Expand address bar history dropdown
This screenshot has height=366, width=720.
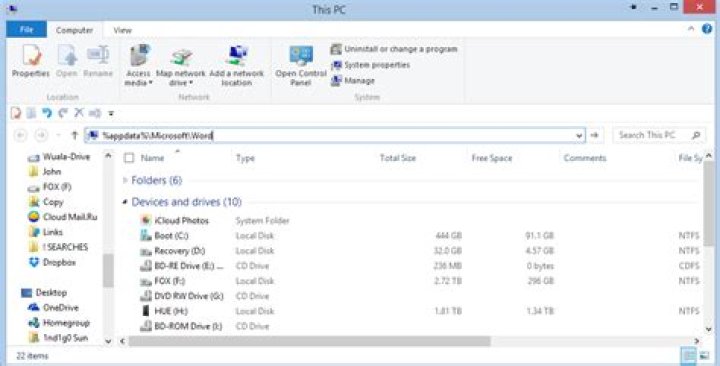[x=579, y=135]
